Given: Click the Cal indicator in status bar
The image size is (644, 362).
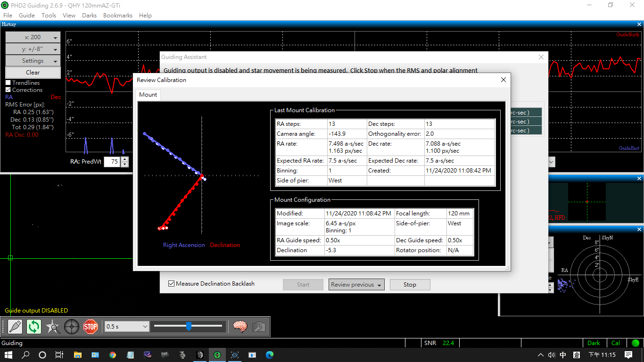Looking at the screenshot, I should pyautogui.click(x=616, y=343).
